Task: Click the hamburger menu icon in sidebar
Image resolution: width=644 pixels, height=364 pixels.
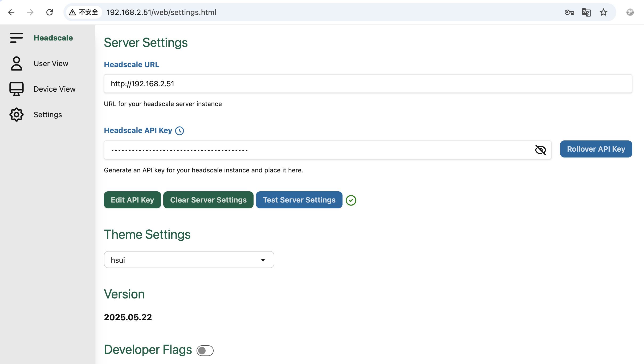Action: (16, 38)
